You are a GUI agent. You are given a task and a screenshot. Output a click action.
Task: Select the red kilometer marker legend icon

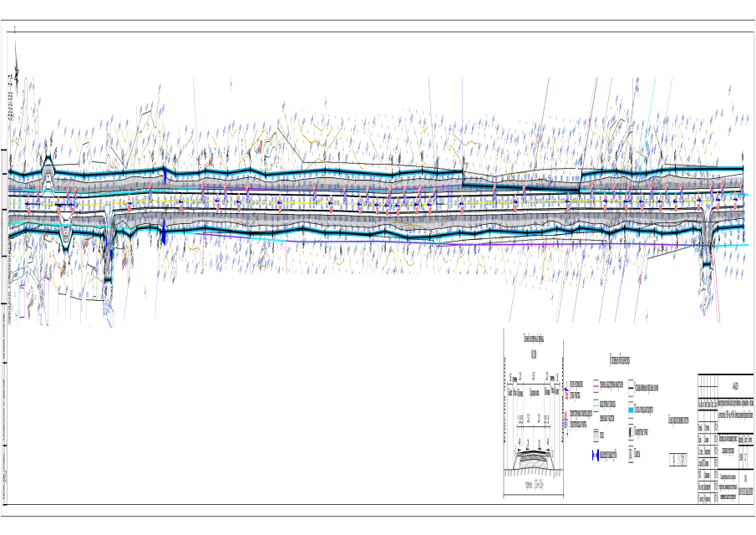tap(567, 415)
